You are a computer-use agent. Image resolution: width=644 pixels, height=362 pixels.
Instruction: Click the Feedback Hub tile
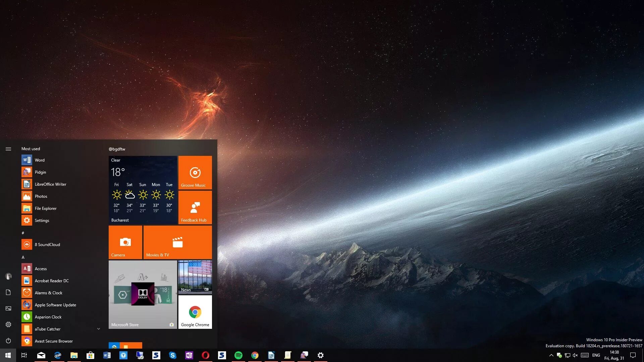coord(195,207)
